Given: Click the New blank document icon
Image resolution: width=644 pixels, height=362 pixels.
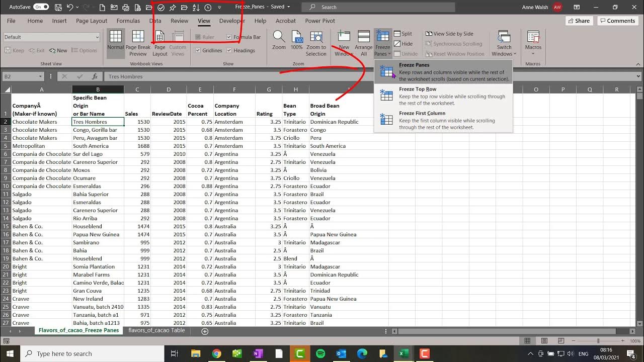Looking at the screenshot, I should click(x=103, y=7).
